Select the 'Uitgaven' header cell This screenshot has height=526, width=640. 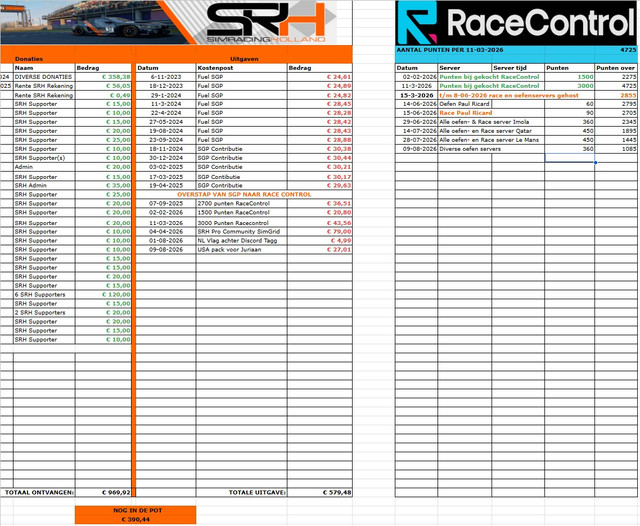tap(244, 59)
